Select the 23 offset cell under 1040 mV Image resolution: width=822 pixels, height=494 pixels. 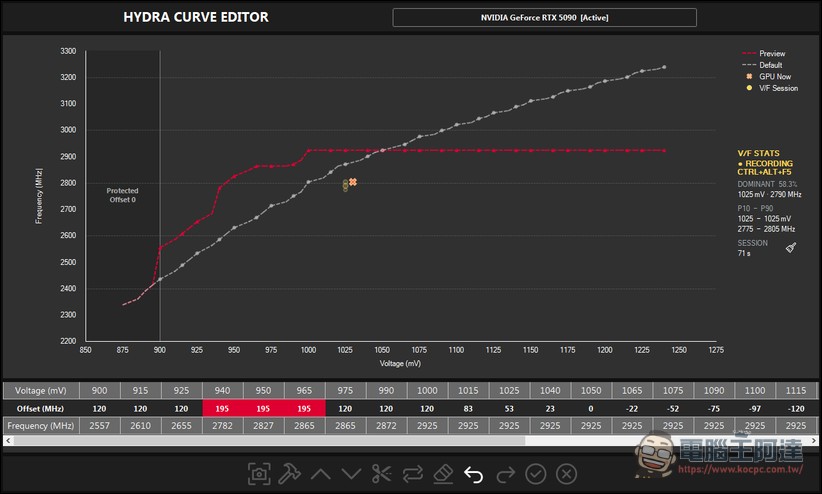[x=550, y=409]
